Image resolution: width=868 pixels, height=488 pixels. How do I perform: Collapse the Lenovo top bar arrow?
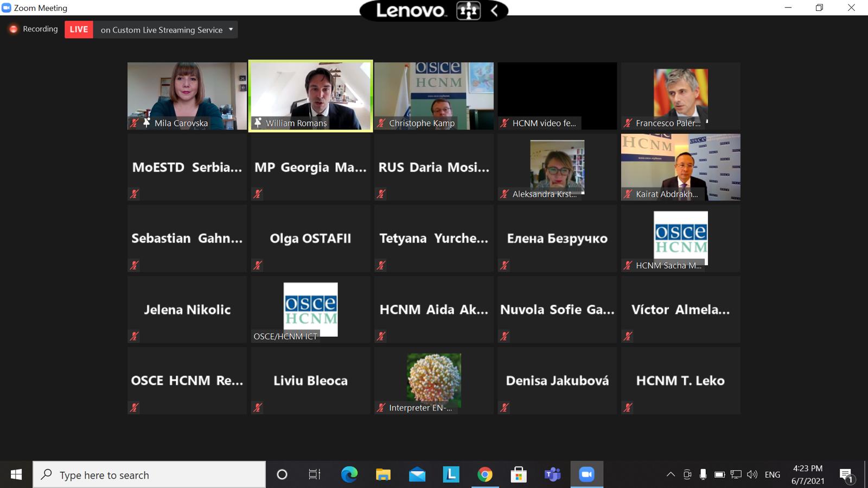click(494, 10)
